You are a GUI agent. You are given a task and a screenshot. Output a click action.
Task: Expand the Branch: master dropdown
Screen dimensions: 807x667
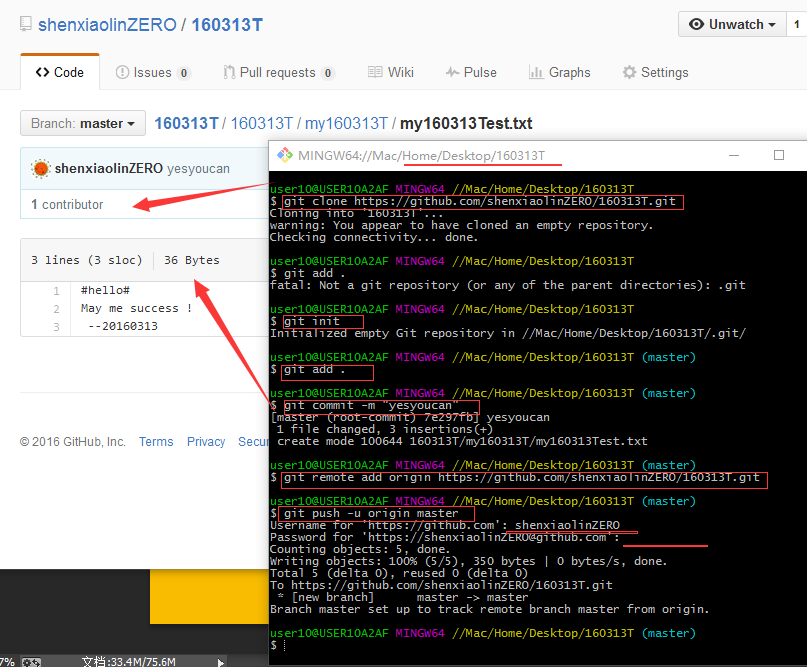(83, 124)
